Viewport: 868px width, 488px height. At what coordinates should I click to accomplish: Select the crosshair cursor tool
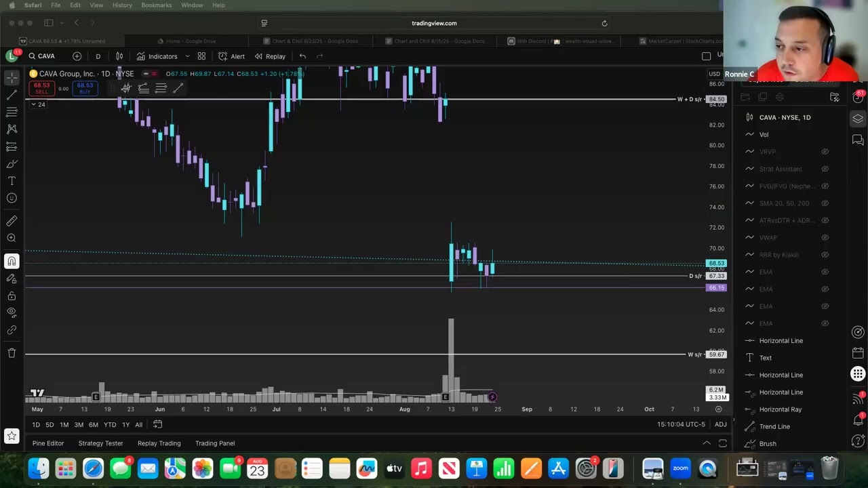coord(12,78)
